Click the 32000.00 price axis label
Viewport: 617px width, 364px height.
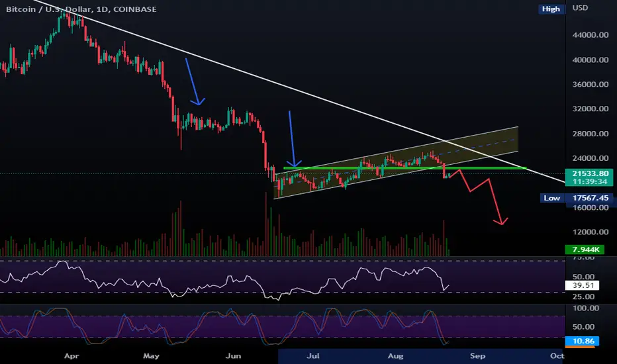pos(591,109)
